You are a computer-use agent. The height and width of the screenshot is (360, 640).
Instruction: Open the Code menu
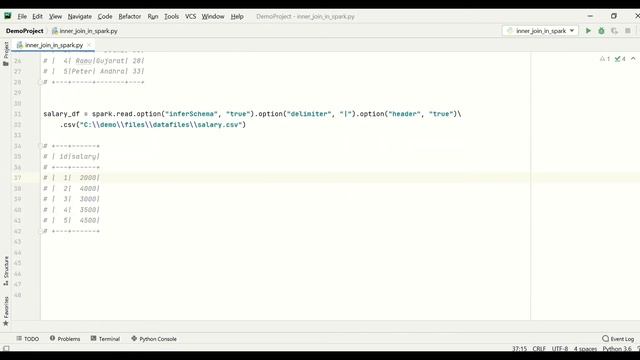[x=105, y=16]
